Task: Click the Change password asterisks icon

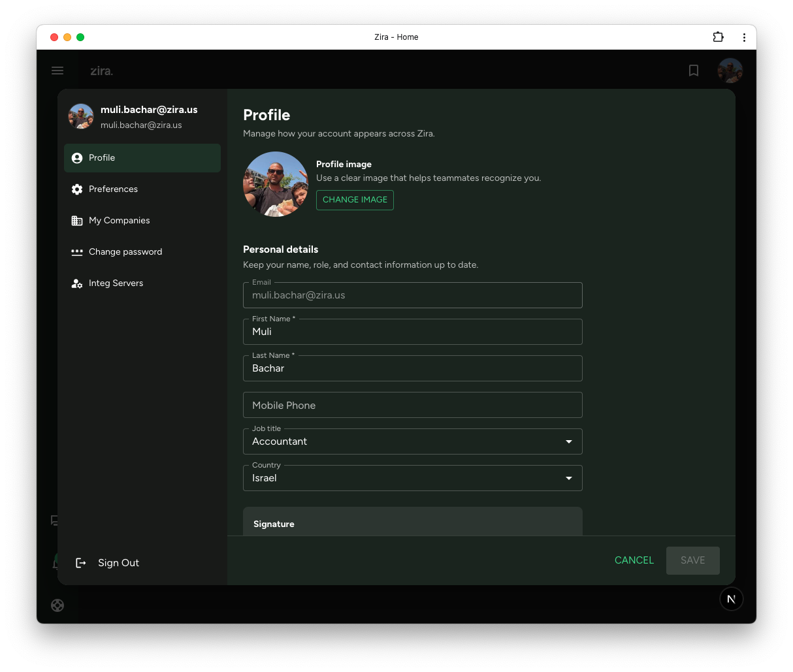Action: [x=77, y=252]
